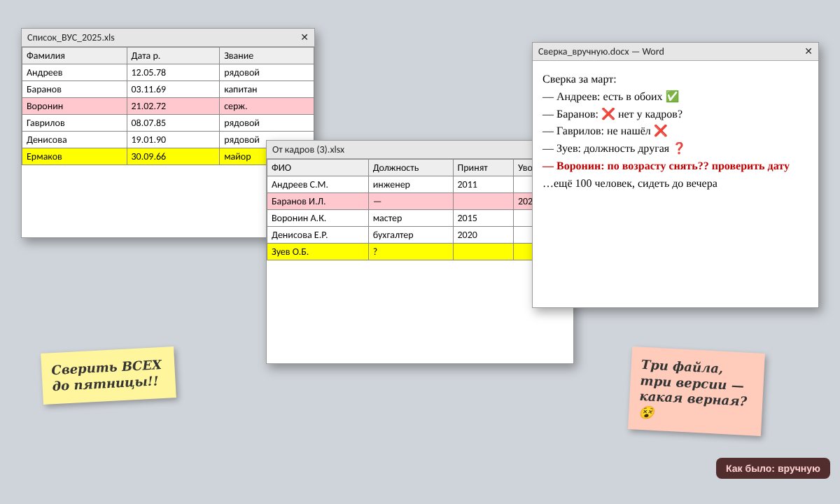Image resolution: width=840 pixels, height=504 pixels.
Task: Click the 'мастер' position cell
Action: 411,218
